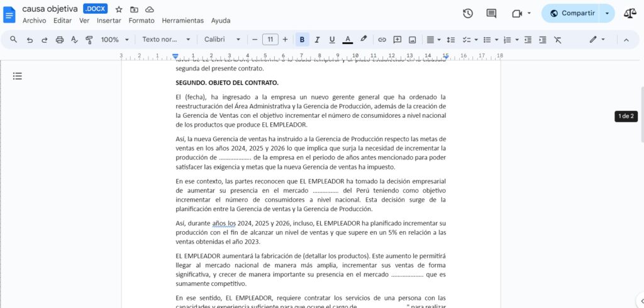
Task: Clear formatting
Action: pos(557,40)
